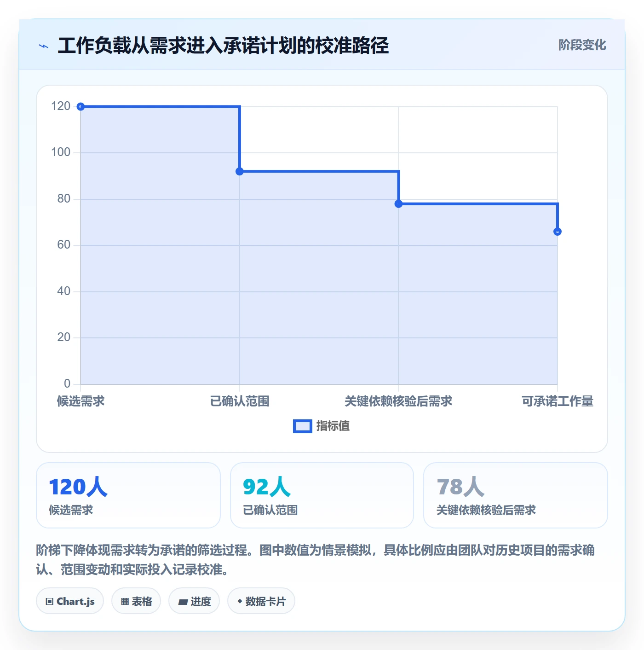
Task: Click the 可承诺工作量 x-axis label
Action: 558,401
